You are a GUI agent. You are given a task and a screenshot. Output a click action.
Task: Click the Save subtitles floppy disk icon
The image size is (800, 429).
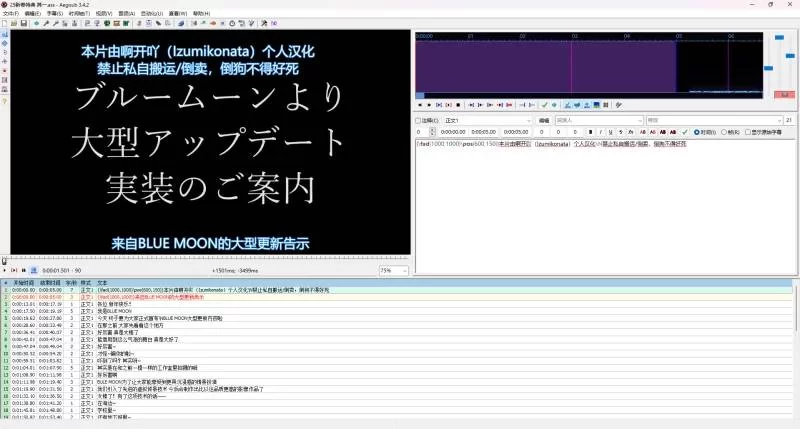[x=23, y=23]
